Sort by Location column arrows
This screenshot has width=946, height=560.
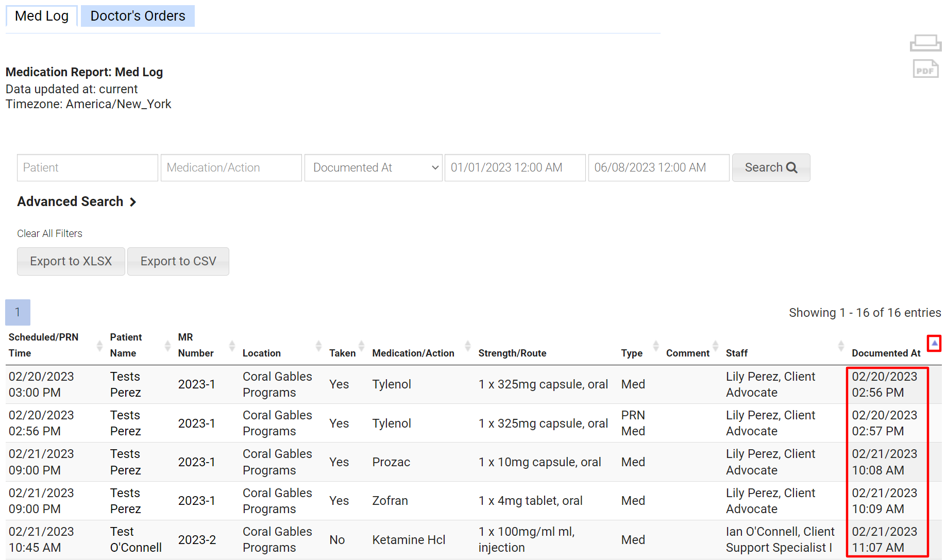[x=318, y=346]
